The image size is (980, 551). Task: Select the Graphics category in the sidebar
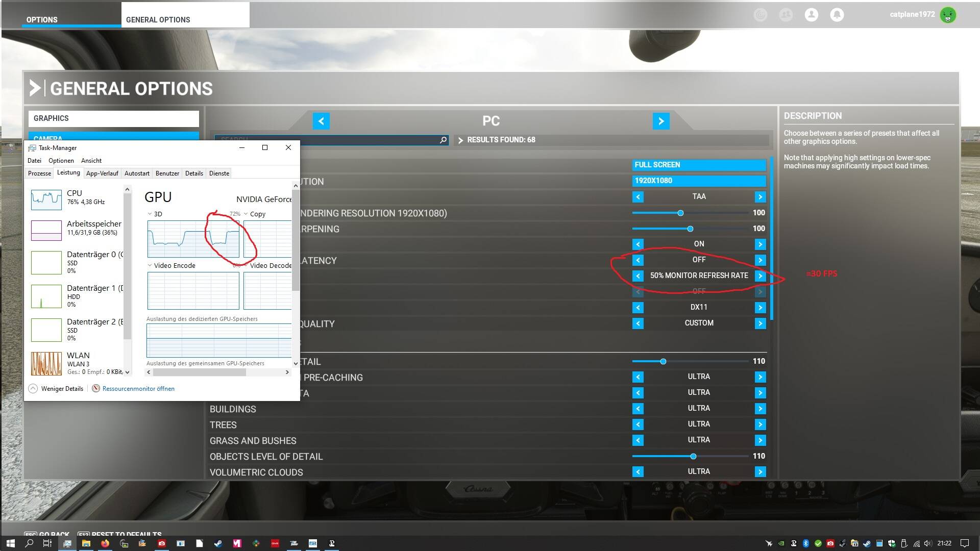pos(113,118)
